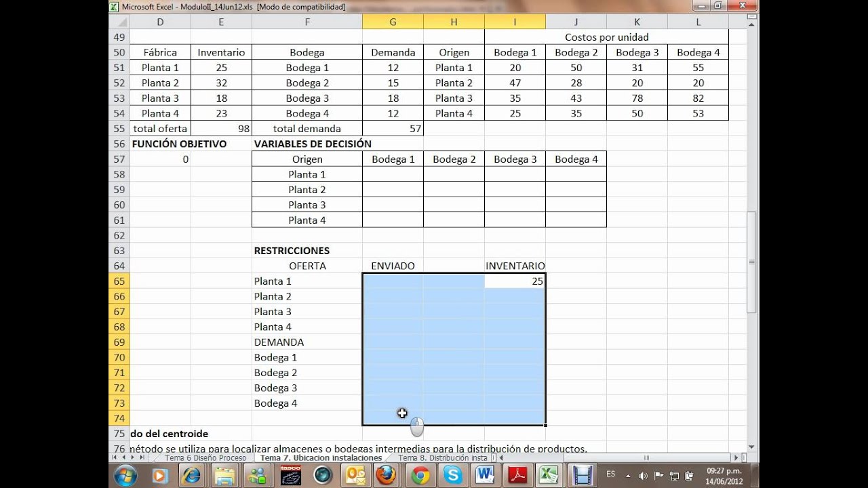
Task: Open Windows Live Messenger taskbar icon
Action: pyautogui.click(x=258, y=476)
